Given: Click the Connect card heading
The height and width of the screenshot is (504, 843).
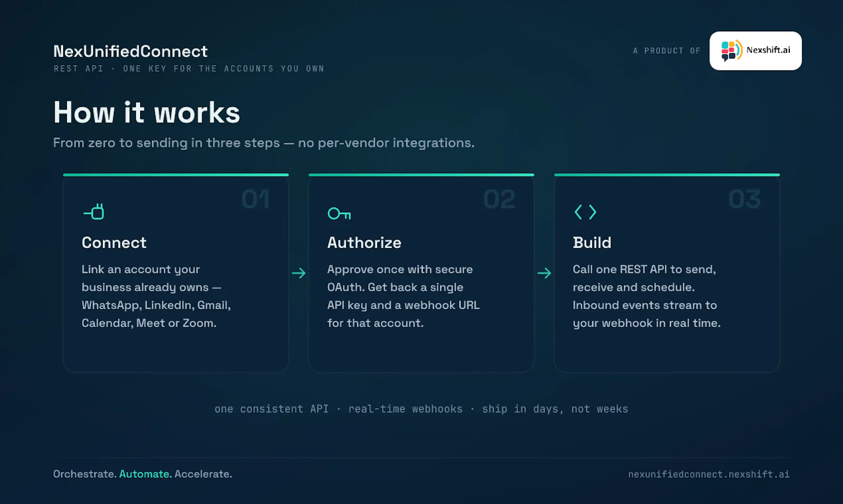Looking at the screenshot, I should click(114, 243).
